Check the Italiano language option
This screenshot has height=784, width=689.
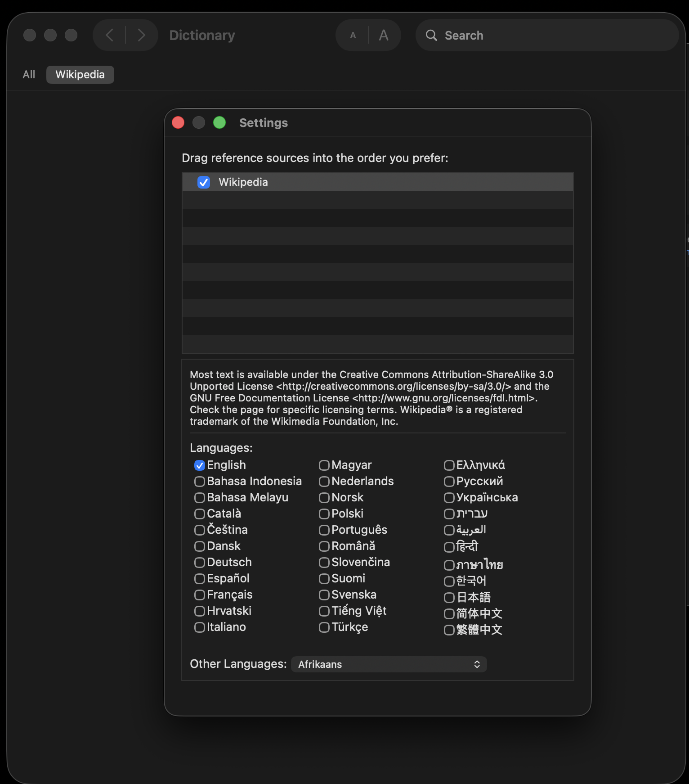(200, 627)
